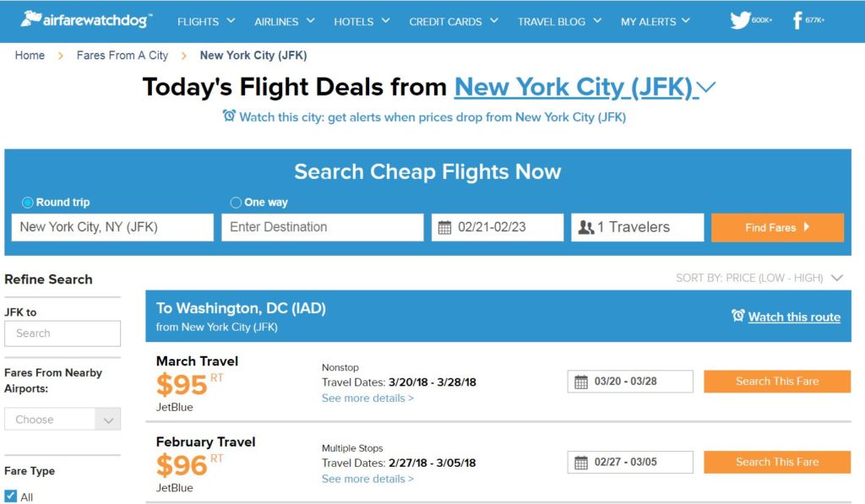Click the Find Fares button

(777, 227)
